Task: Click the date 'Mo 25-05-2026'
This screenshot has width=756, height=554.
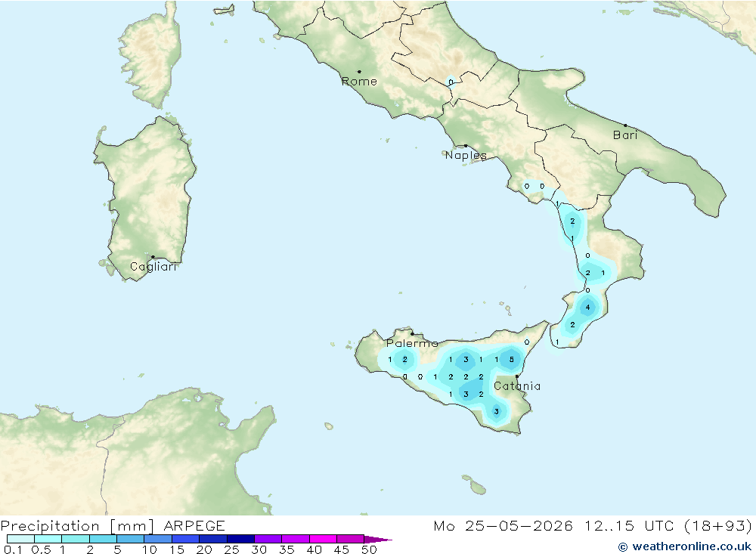Action: (503, 526)
